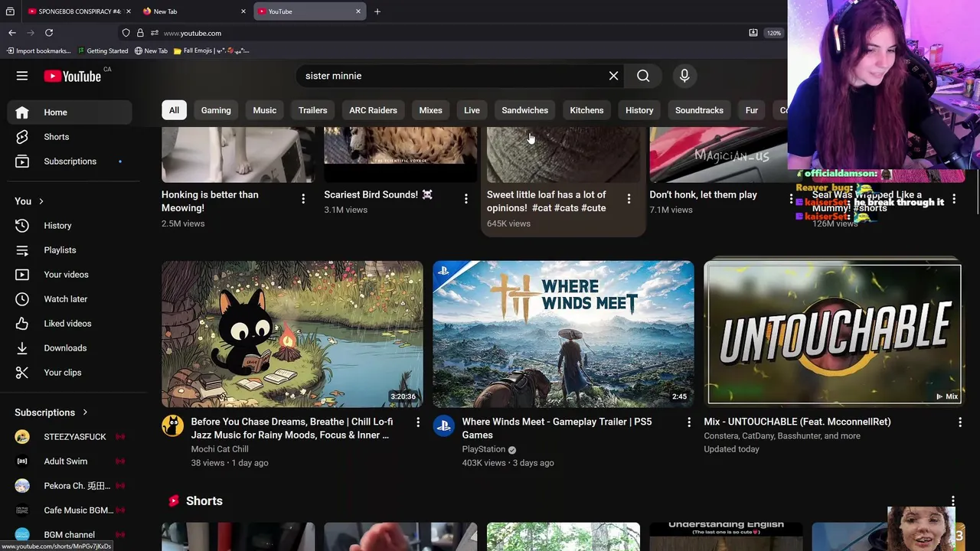Select the Kitchens filter chip
980x551 pixels.
[x=586, y=110]
